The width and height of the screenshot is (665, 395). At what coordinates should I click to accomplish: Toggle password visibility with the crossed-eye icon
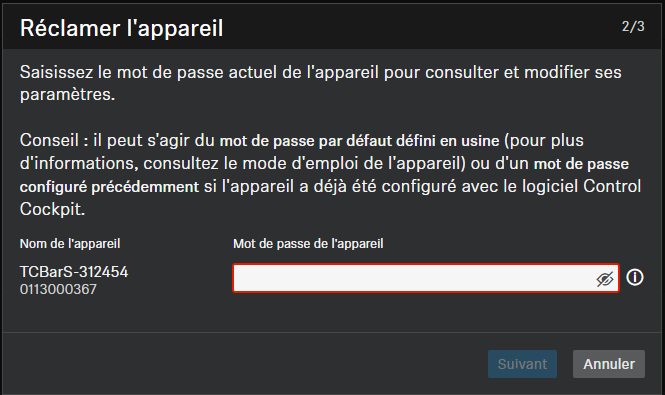coord(605,279)
